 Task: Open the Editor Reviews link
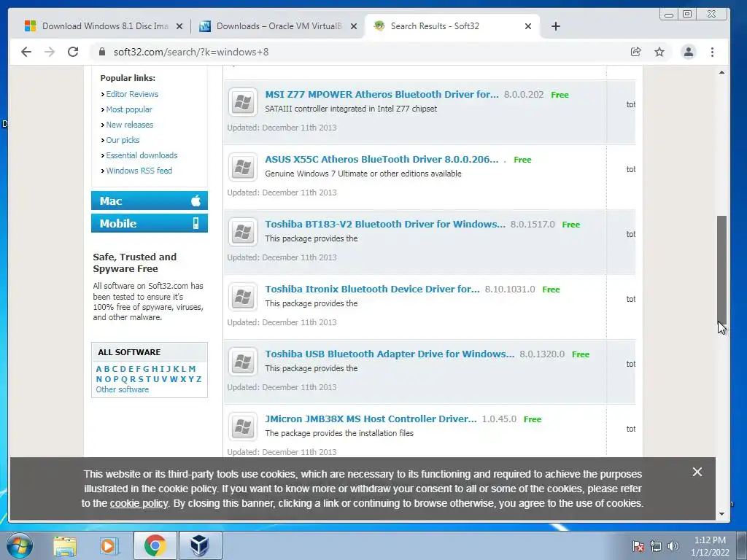pos(132,94)
